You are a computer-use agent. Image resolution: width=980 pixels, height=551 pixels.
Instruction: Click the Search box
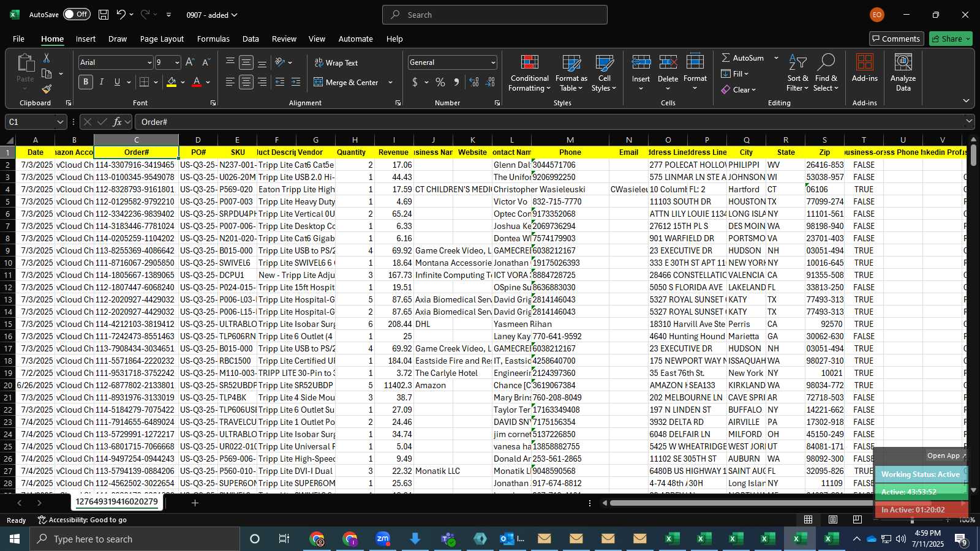[495, 15]
